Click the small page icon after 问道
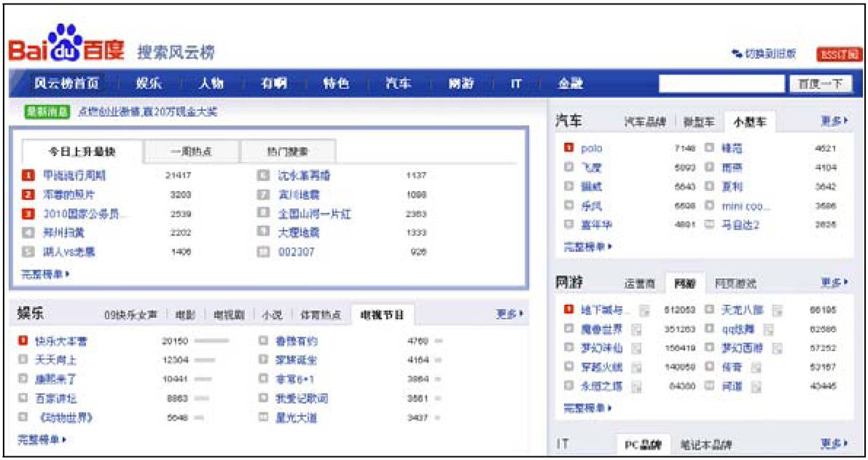Viewport: 868px width, 460px height. [756, 387]
